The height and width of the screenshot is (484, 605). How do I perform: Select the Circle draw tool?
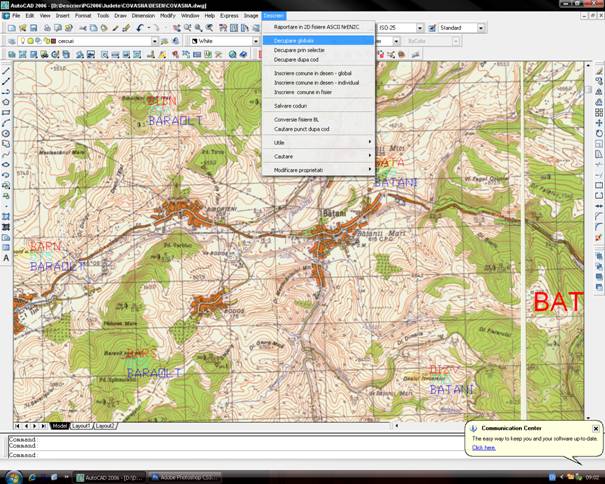point(7,133)
